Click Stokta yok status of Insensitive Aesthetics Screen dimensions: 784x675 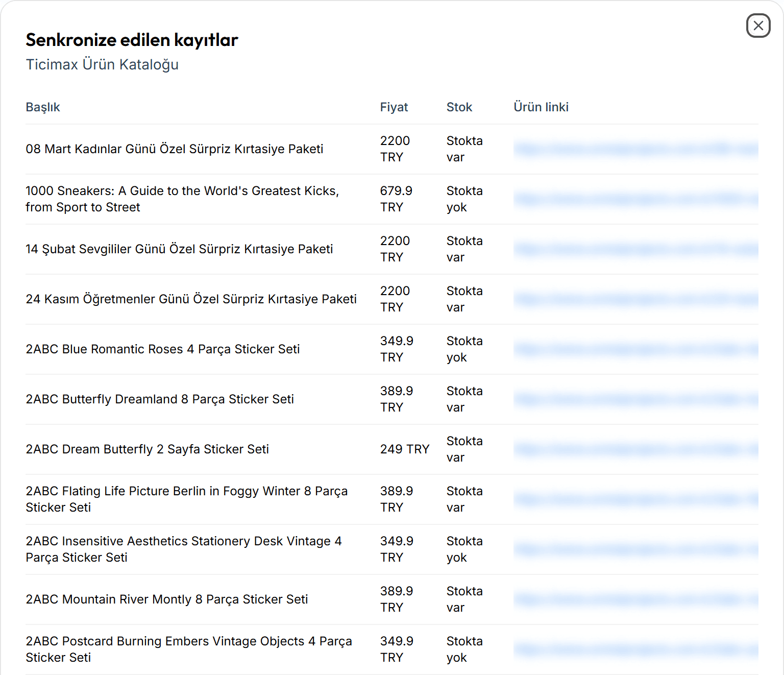464,549
